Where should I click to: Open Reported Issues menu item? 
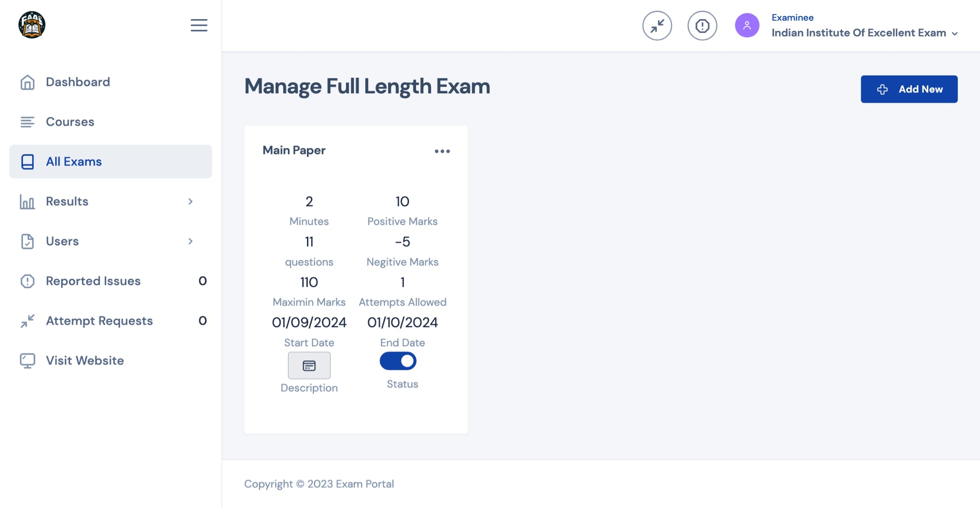coord(93,281)
